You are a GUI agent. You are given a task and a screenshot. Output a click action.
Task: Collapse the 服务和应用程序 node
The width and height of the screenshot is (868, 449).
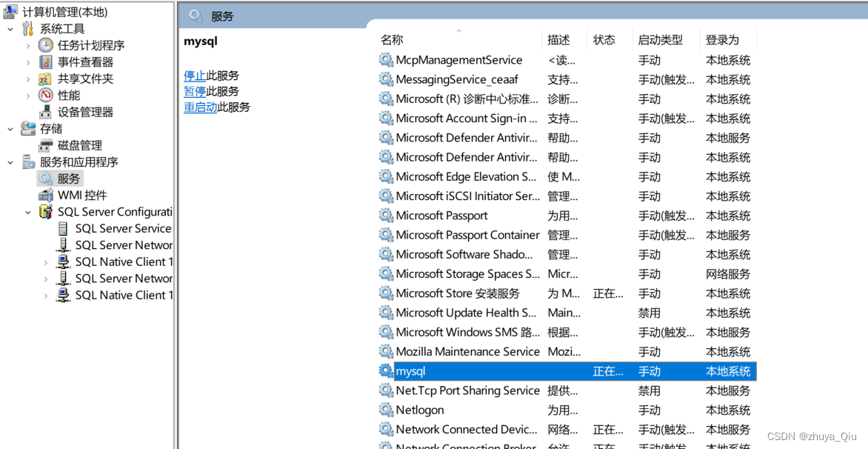coord(10,162)
